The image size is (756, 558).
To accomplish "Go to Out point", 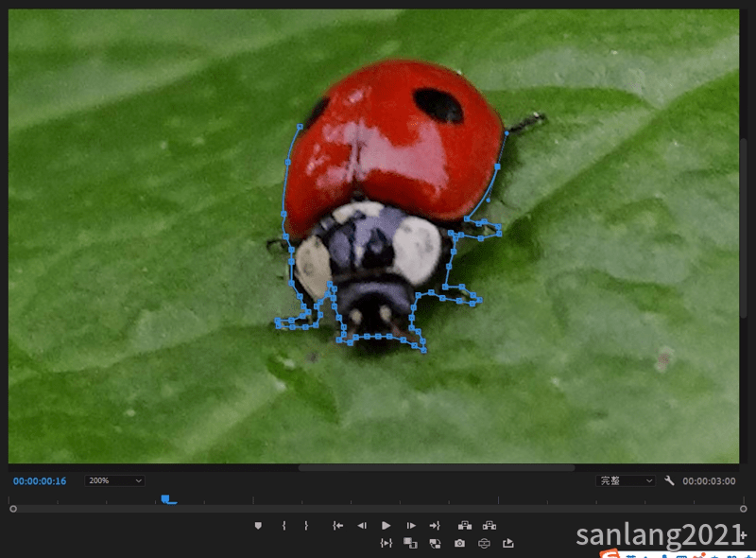I will [x=435, y=526].
